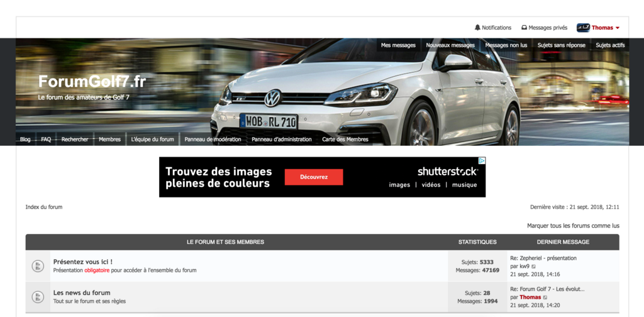Open Panneau de modération

[213, 139]
